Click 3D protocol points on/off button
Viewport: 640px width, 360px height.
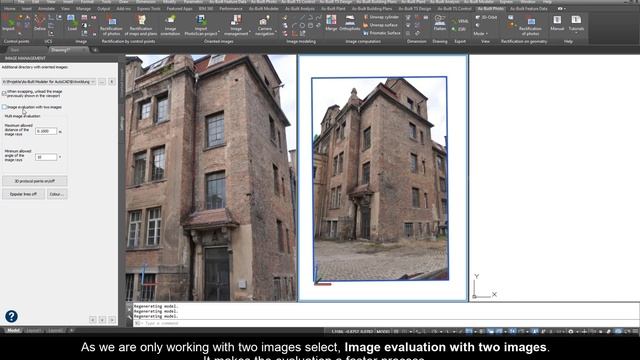pos(35,181)
